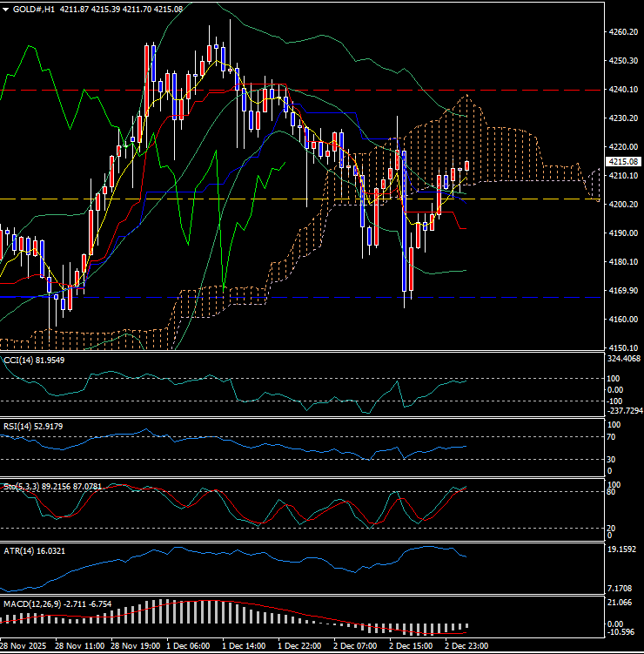Click the 324.4068 CCI scale value

pos(623,359)
